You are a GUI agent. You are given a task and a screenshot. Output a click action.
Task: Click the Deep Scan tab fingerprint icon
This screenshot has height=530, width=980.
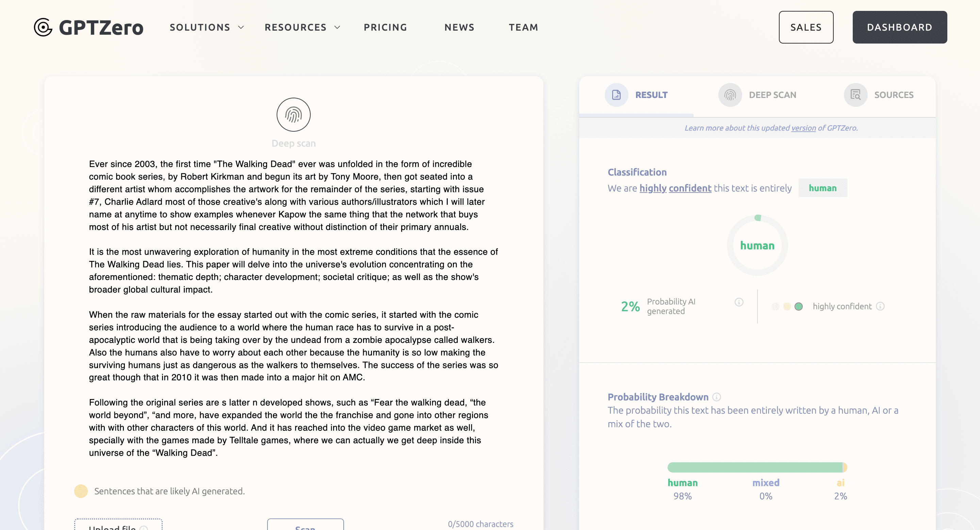pyautogui.click(x=730, y=95)
